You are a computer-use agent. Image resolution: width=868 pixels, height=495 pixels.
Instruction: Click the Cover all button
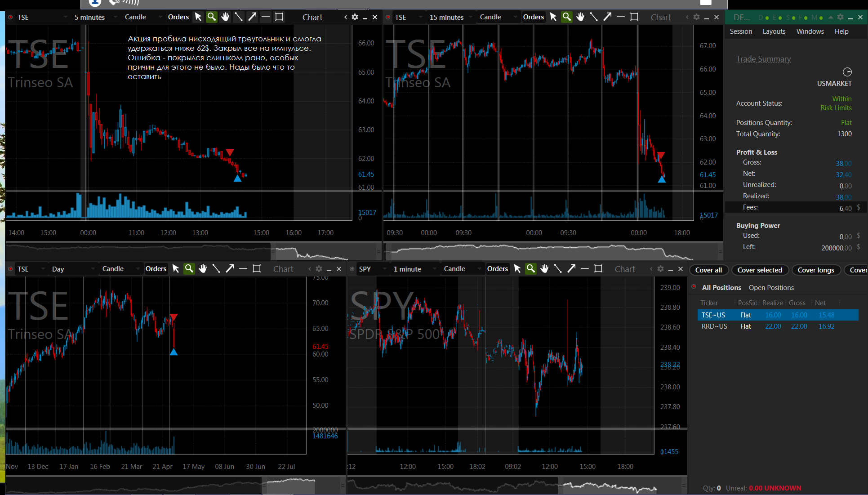[x=708, y=270]
